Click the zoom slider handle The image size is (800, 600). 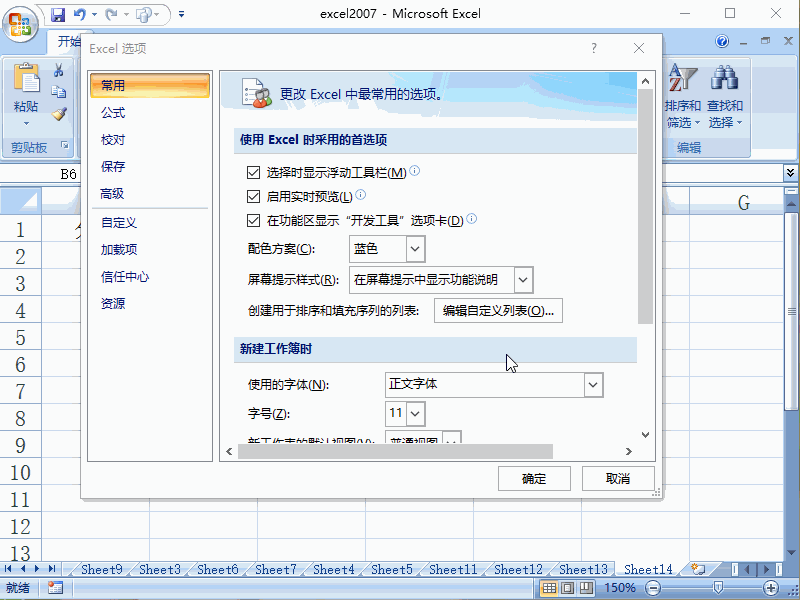point(718,588)
